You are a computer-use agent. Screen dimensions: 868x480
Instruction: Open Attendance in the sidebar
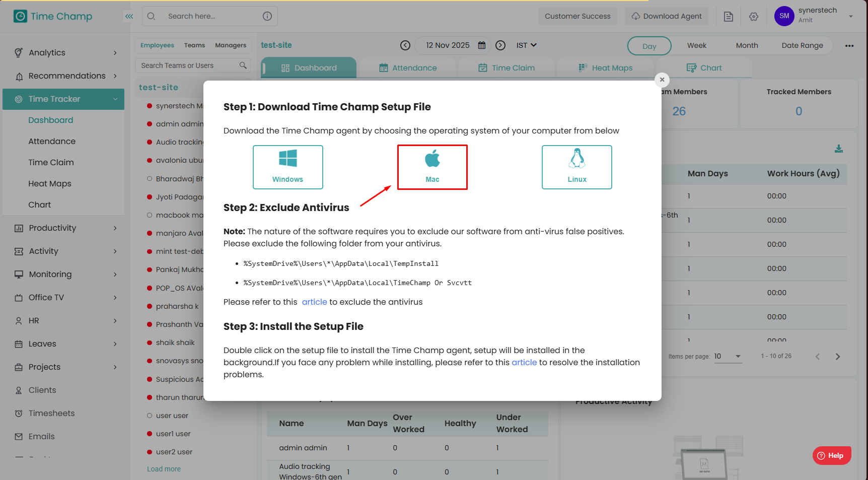pos(52,141)
